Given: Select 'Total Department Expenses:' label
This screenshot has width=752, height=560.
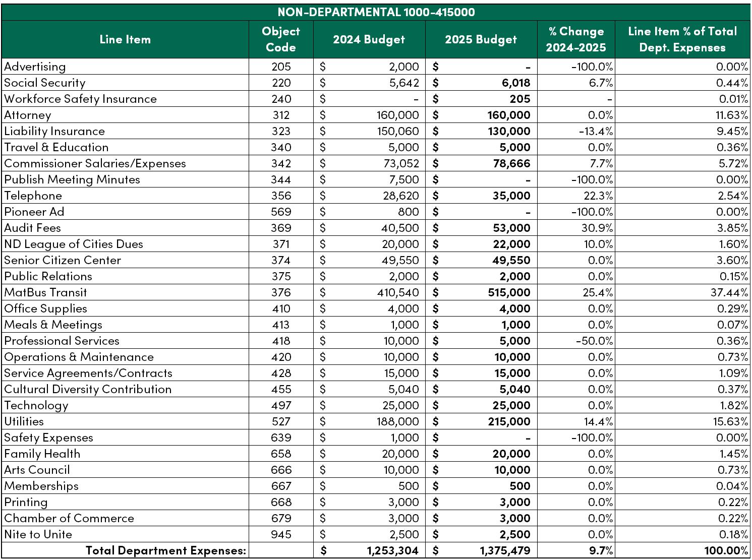Looking at the screenshot, I should pyautogui.click(x=166, y=550).
